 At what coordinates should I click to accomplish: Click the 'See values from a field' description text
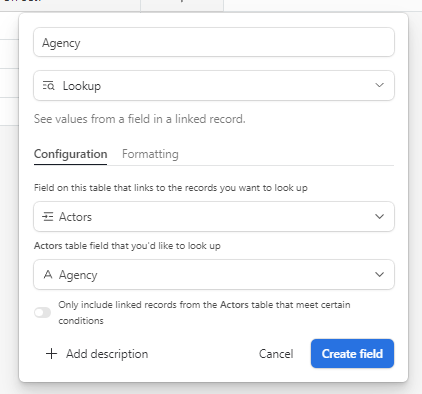[x=140, y=119]
